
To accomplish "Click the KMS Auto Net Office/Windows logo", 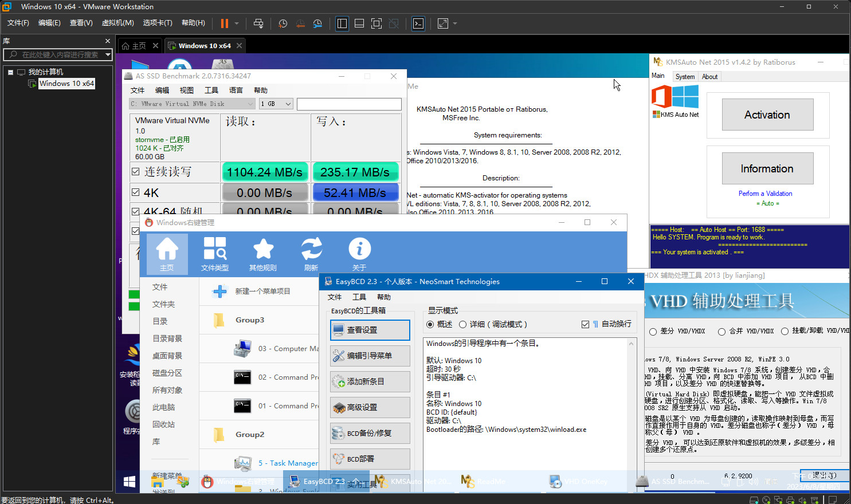I will pos(676,101).
